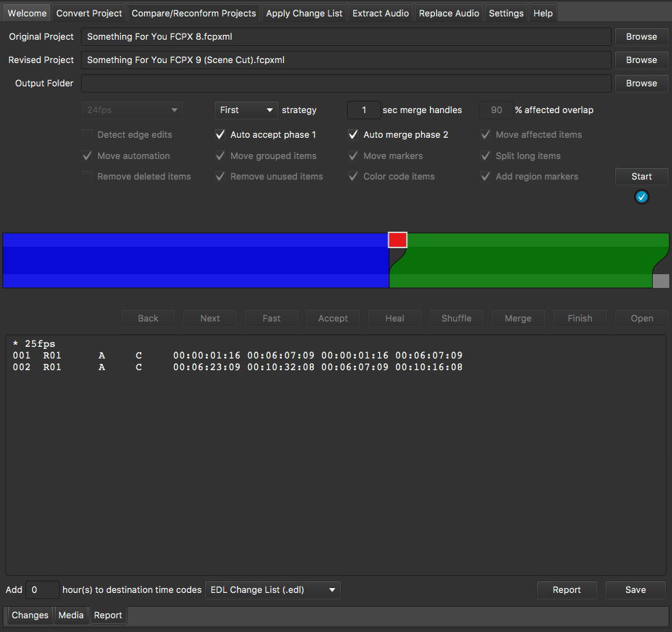The image size is (672, 632).
Task: Toggle Detect edge edits checkbox
Action: 87,134
